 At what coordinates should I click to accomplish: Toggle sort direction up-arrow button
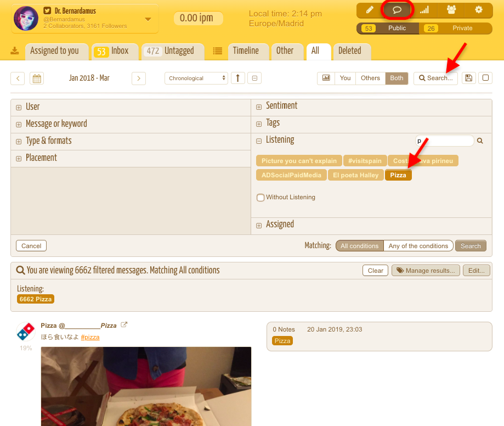click(x=238, y=78)
